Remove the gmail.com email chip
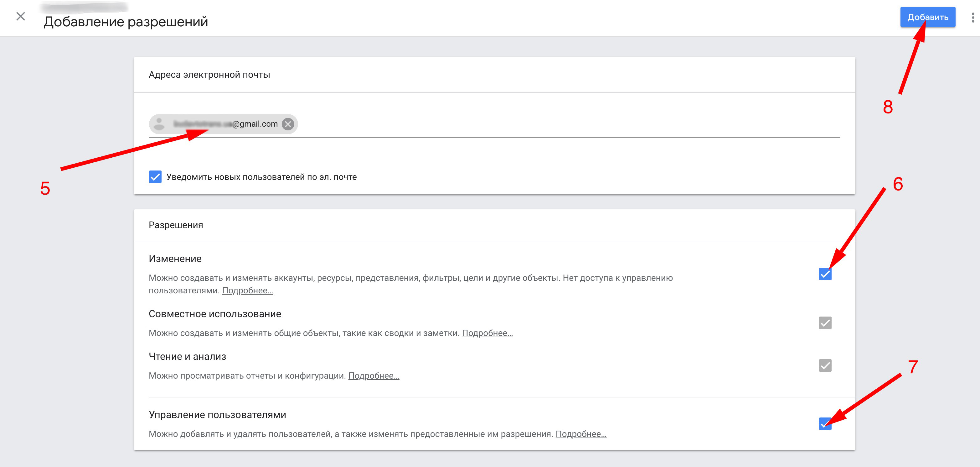Viewport: 980px width, 467px height. coord(288,124)
